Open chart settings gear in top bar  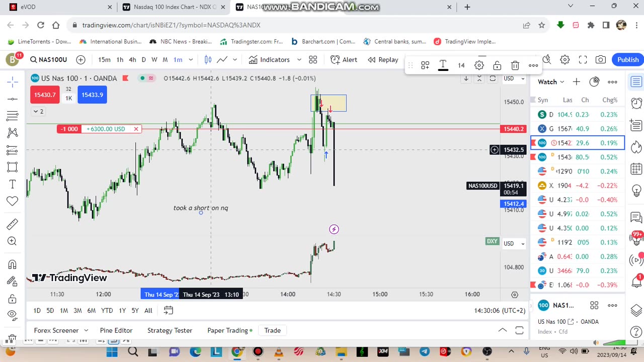point(565,60)
